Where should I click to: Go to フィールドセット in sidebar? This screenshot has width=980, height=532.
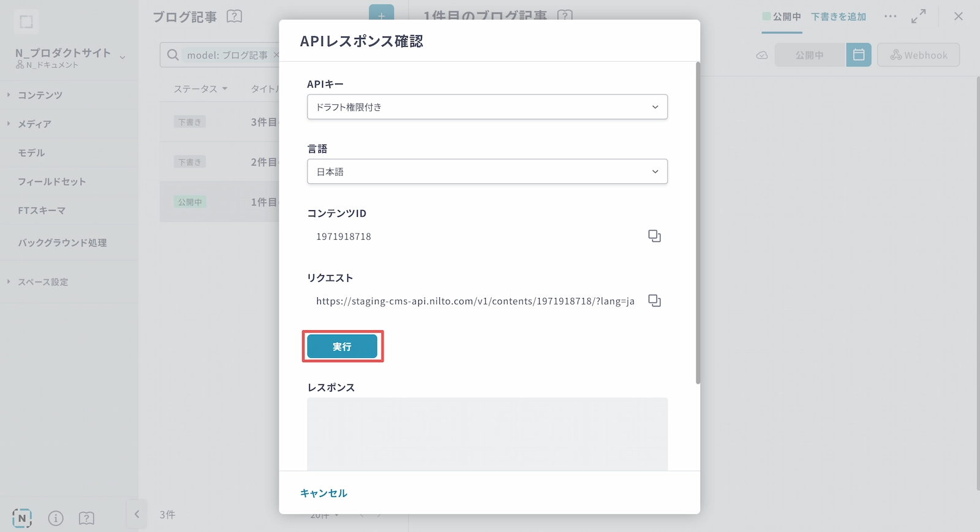pyautogui.click(x=52, y=181)
